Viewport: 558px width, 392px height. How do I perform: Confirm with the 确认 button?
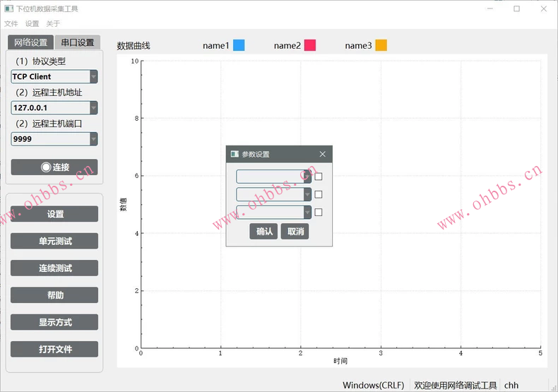click(263, 232)
